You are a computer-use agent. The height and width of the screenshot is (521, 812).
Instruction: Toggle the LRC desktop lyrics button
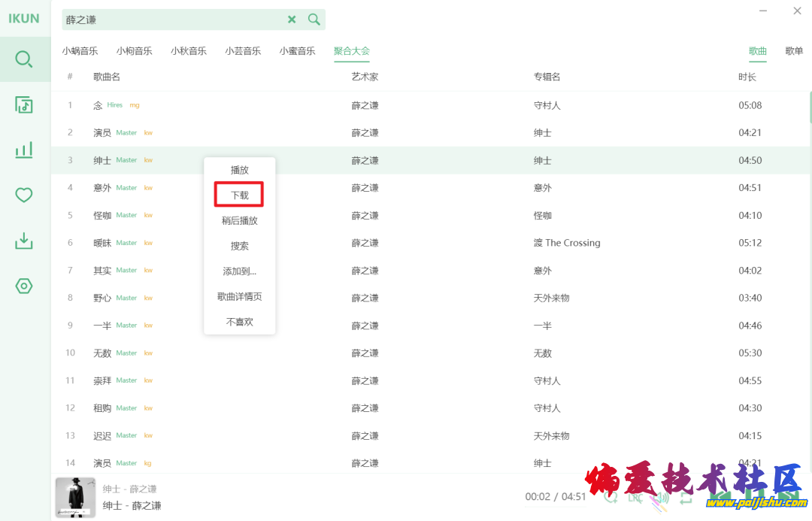pyautogui.click(x=635, y=497)
